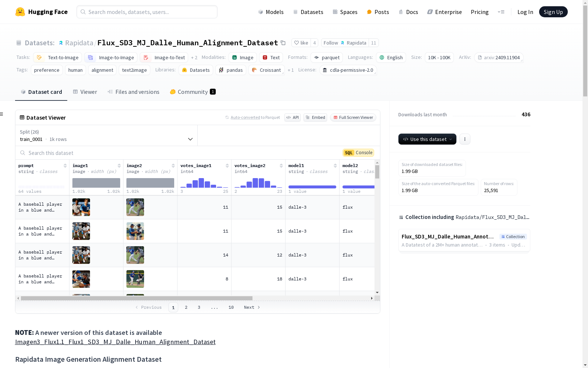Sort the votes_image1 column
The width and height of the screenshot is (588, 368).
coord(227,166)
